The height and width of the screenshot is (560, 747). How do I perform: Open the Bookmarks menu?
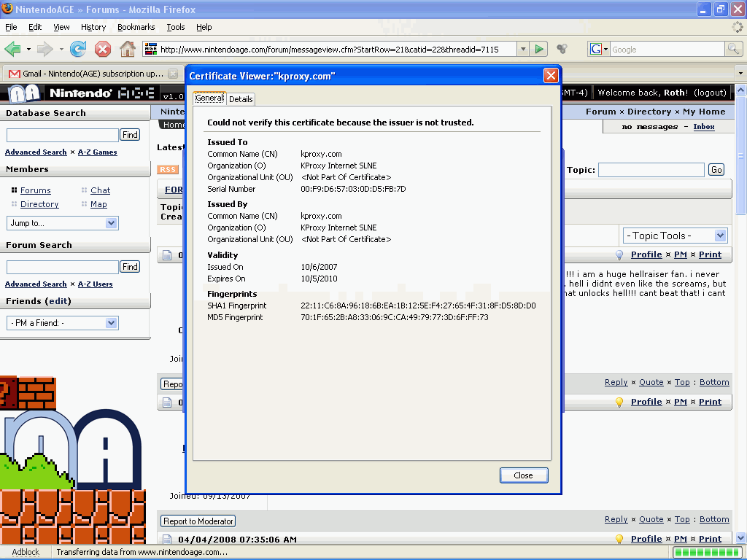pos(136,27)
